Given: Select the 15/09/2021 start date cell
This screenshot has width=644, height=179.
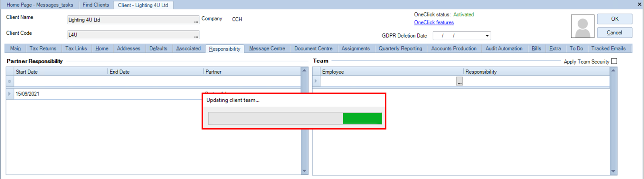Looking at the screenshot, I should pos(61,94).
